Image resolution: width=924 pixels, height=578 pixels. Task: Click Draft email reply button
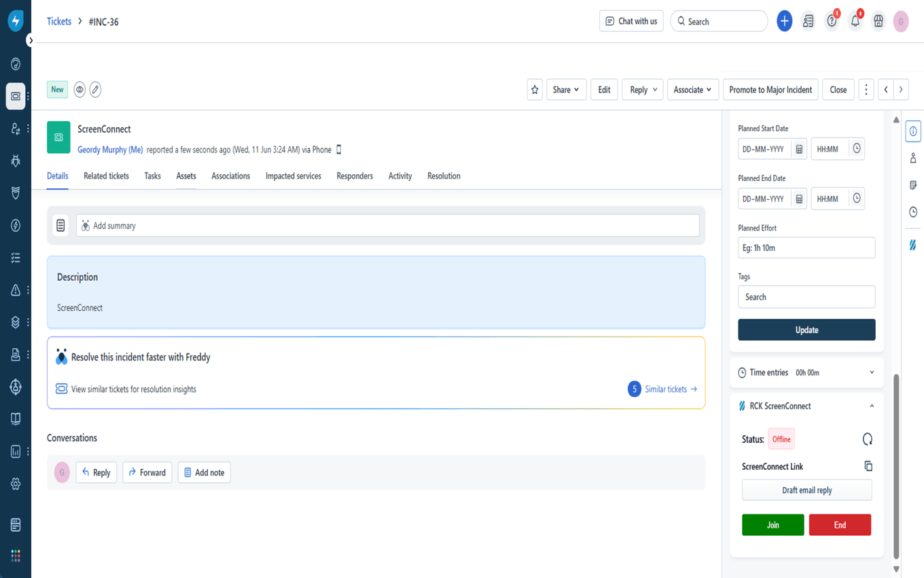pos(806,490)
